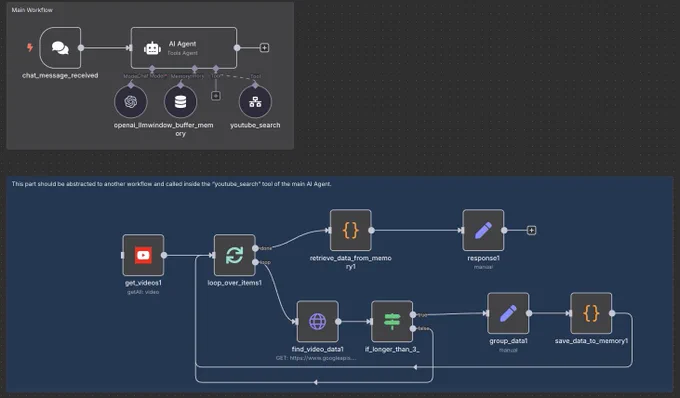680x398 pixels.
Task: Click the plus button after response1 node
Action: point(532,230)
